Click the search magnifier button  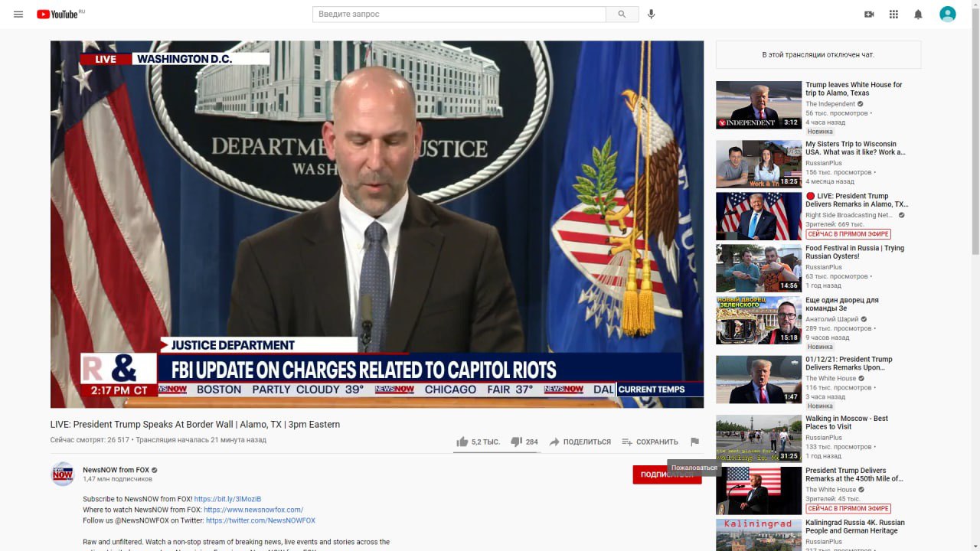coord(622,15)
